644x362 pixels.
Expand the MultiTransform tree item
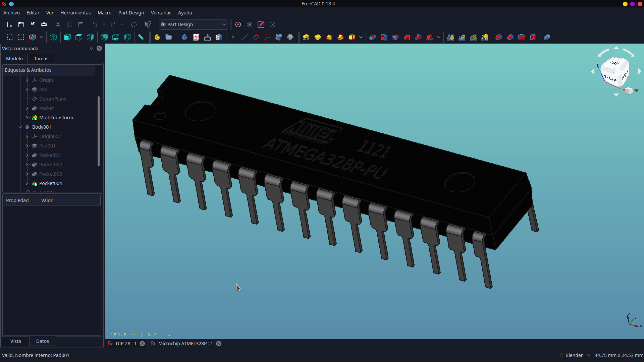[27, 118]
